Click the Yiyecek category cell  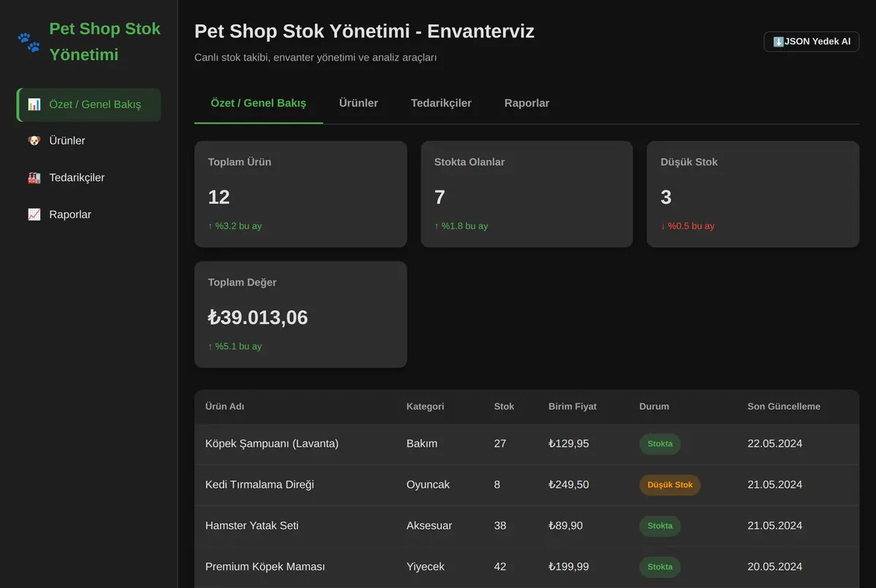(426, 566)
